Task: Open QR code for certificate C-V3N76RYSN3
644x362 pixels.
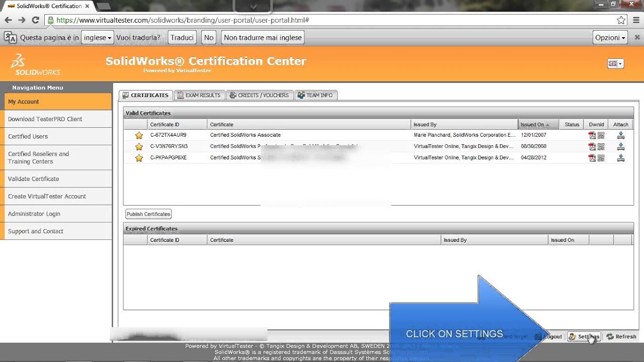Action: (x=601, y=146)
